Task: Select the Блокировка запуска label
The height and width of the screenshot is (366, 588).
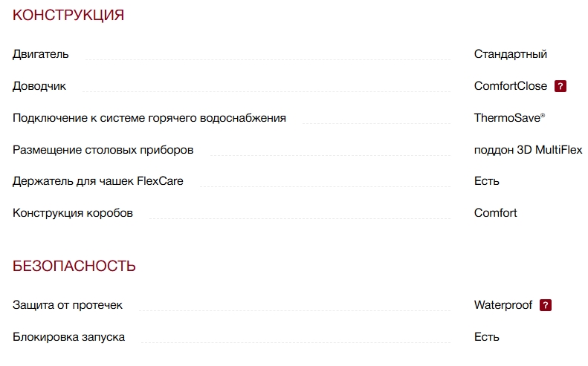Action: click(68, 337)
